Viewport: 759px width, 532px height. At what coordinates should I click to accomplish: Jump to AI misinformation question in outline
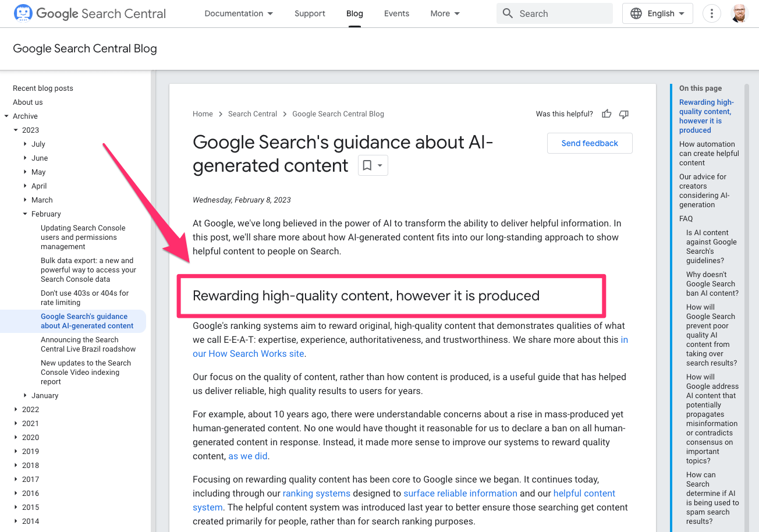[x=712, y=419]
